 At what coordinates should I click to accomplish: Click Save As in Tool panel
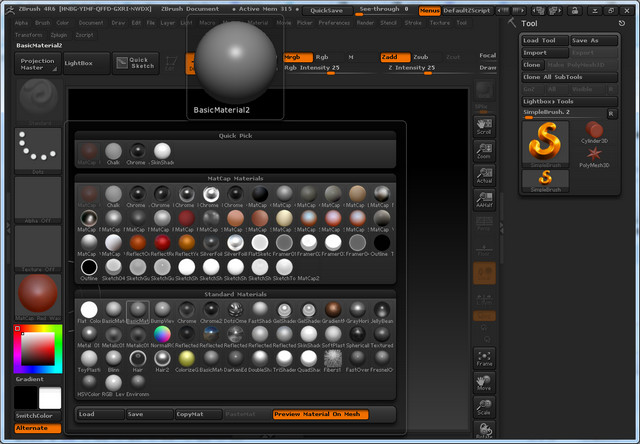(x=594, y=40)
